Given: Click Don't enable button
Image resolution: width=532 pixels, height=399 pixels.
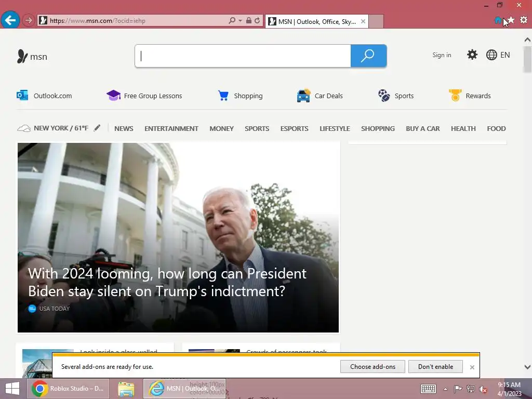Looking at the screenshot, I should click(435, 366).
